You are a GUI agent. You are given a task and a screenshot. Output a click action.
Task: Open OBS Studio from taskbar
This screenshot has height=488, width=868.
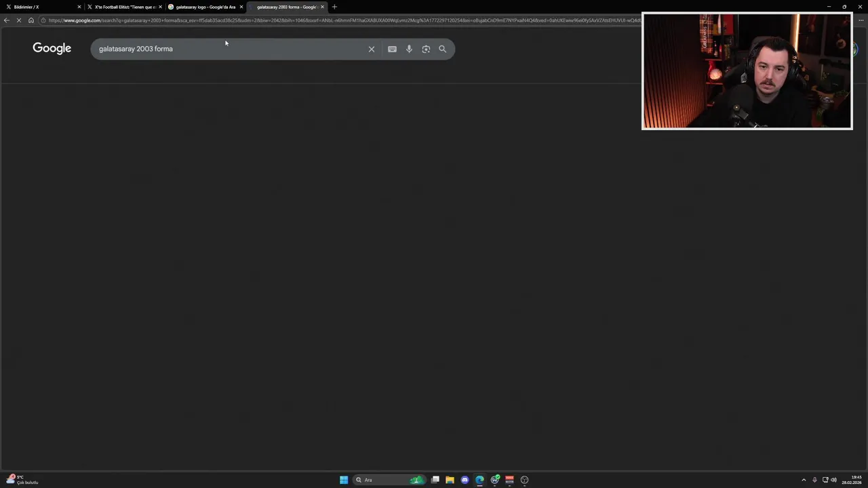click(x=524, y=480)
